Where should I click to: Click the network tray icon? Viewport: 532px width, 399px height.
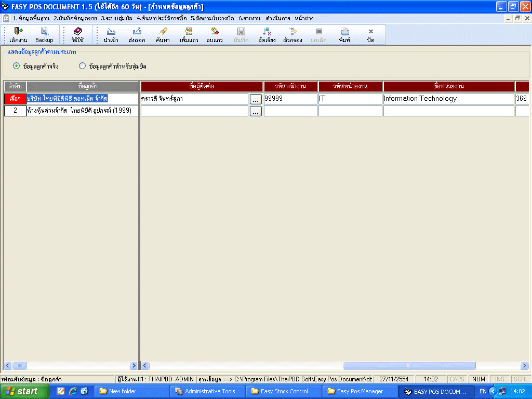[x=502, y=391]
